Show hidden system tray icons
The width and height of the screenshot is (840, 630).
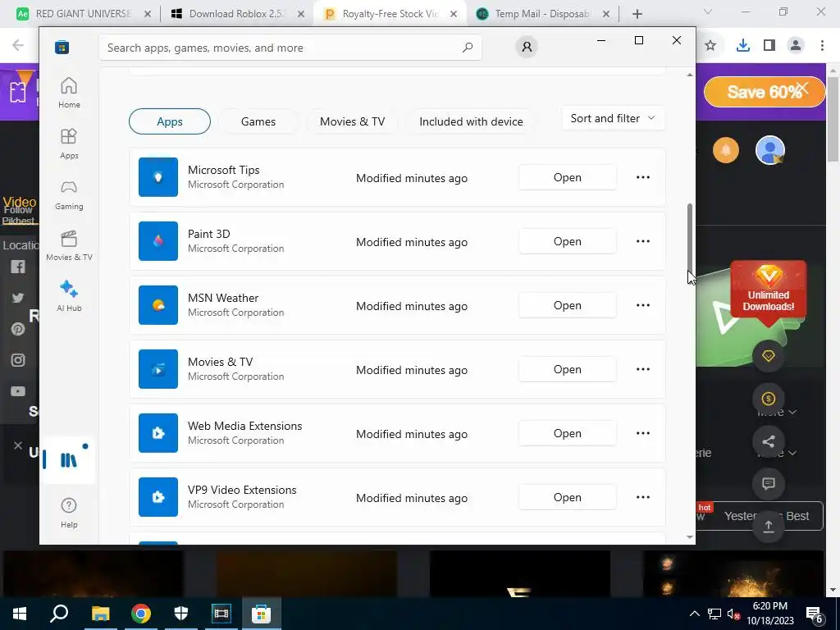point(694,614)
